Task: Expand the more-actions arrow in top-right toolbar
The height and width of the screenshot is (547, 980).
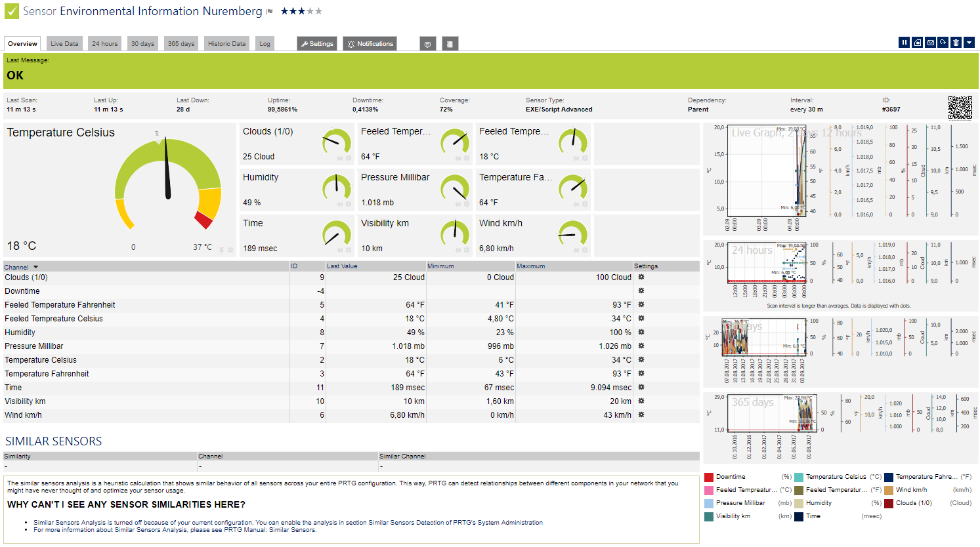Action: pos(969,43)
